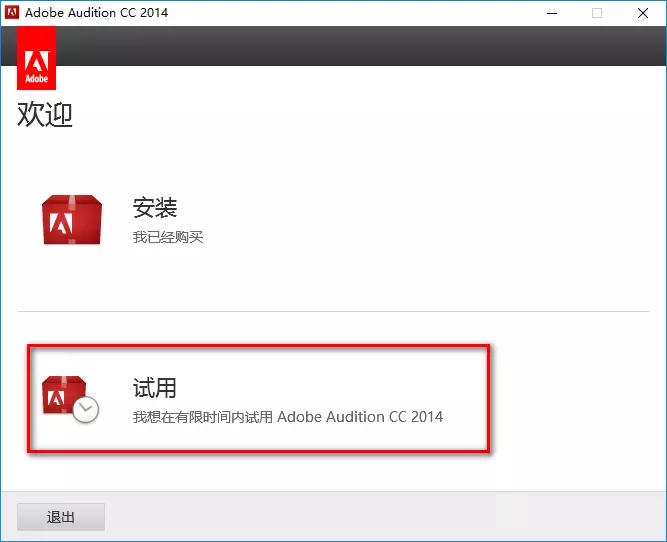Click the grey footer bar beside 退出
This screenshot has width=667, height=542.
point(380,517)
